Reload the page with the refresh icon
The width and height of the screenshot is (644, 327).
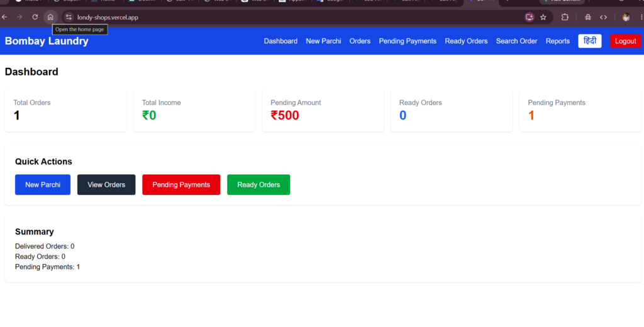(x=35, y=17)
